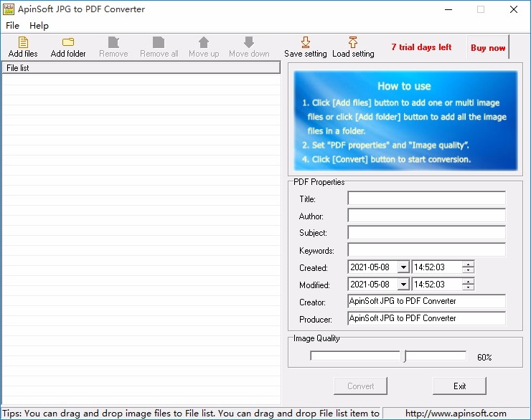Viewport: 531px width, 420px height.
Task: Decrease the Created time with down spinner
Action: (468, 270)
